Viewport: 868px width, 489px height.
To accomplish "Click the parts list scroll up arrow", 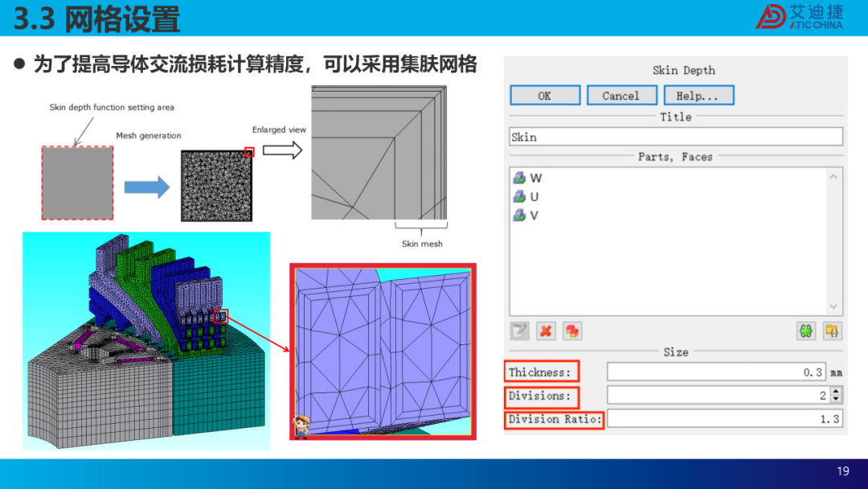I will (833, 177).
